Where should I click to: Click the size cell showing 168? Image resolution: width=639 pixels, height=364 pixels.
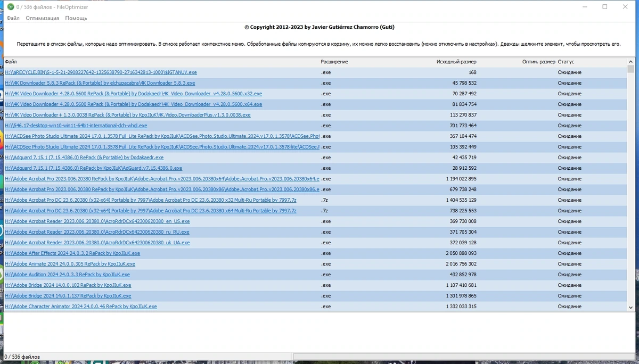point(472,72)
